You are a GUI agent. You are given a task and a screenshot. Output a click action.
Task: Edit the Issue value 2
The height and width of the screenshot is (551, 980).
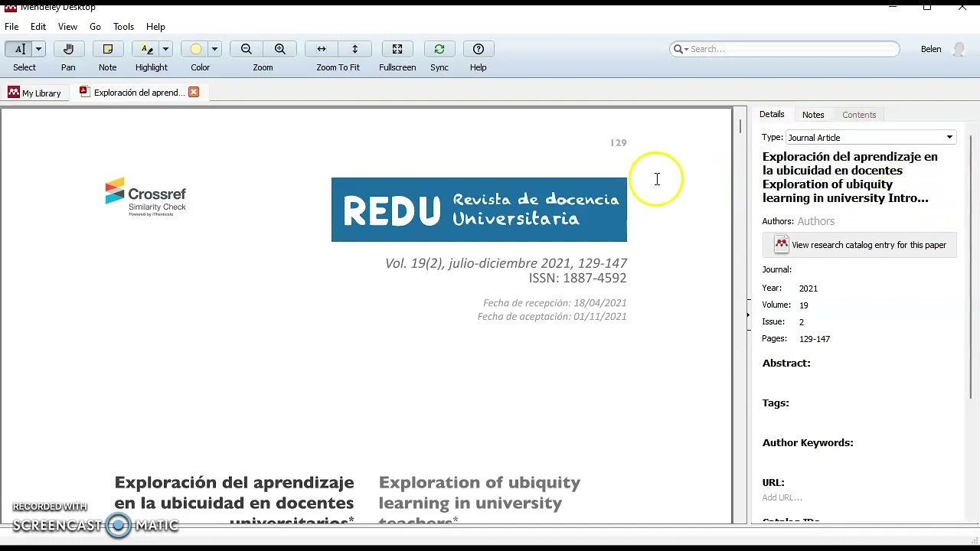pyautogui.click(x=802, y=322)
